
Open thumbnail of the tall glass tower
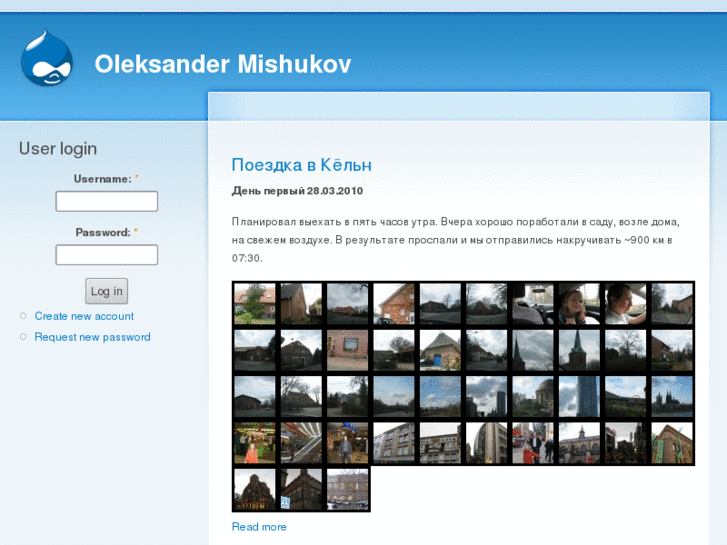[579, 397]
